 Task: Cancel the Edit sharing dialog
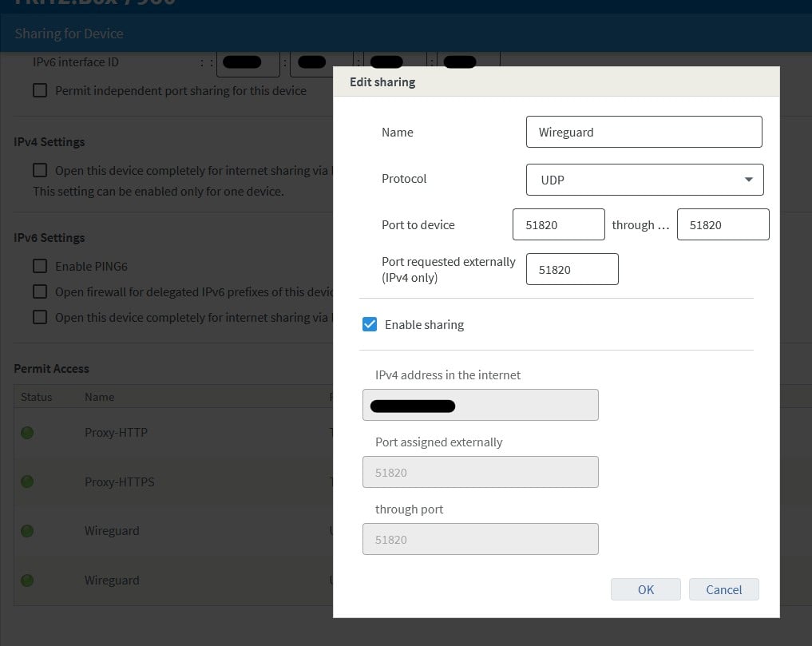coord(723,589)
